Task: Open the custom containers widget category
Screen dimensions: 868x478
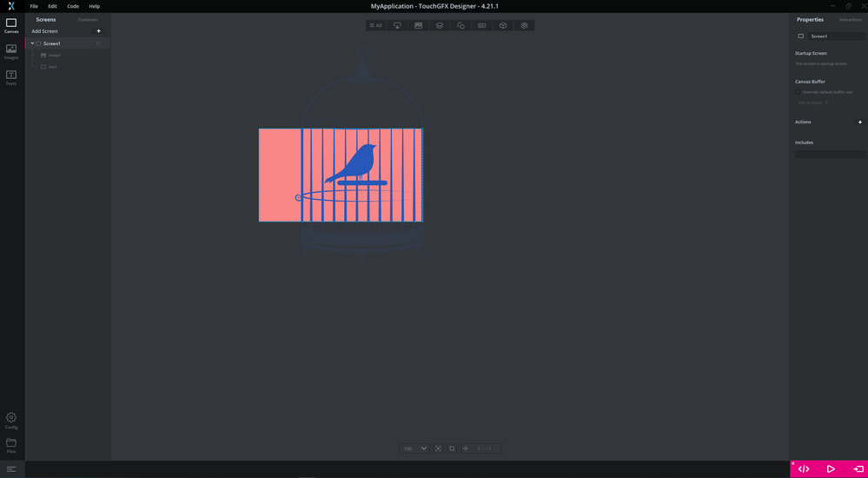Action: point(524,25)
